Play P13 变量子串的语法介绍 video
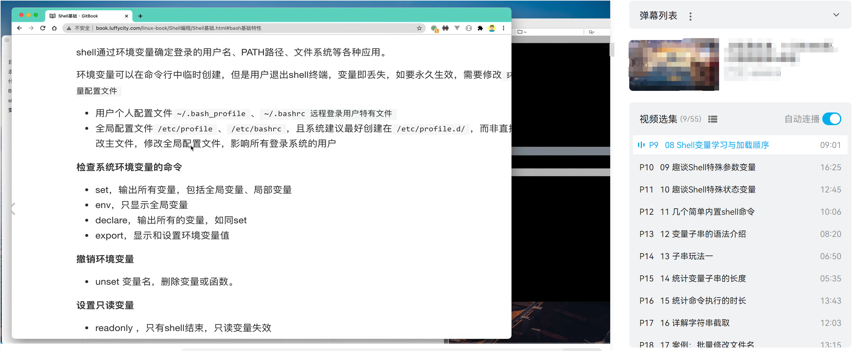The height and width of the screenshot is (351, 868). pyautogui.click(x=703, y=234)
